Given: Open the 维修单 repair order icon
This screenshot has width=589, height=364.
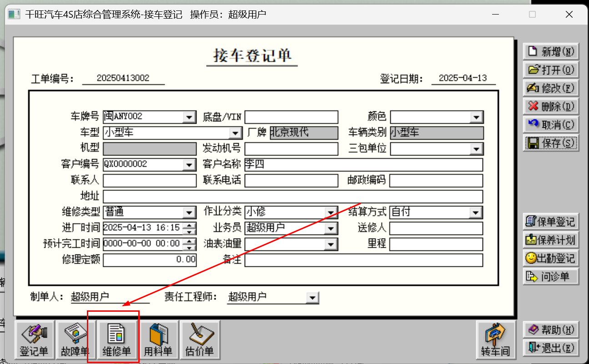Looking at the screenshot, I should pyautogui.click(x=116, y=339).
